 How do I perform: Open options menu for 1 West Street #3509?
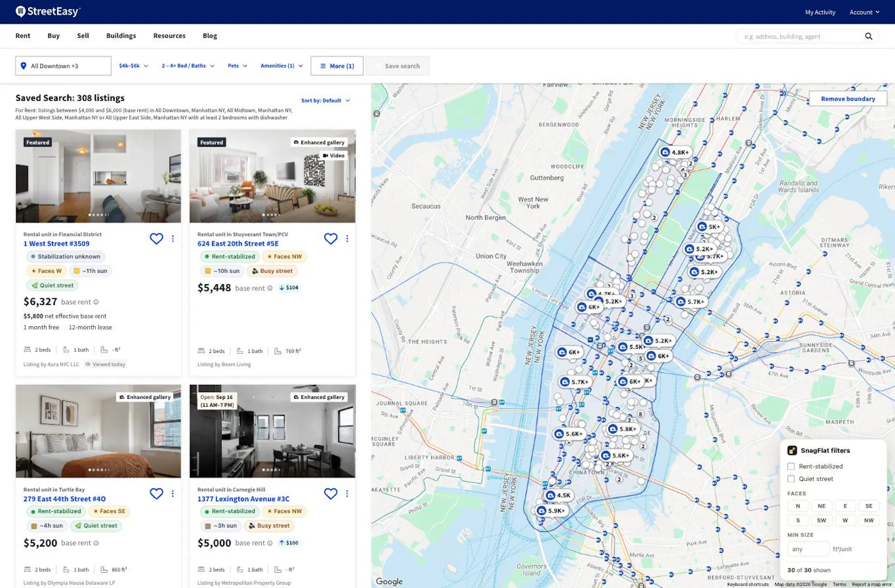pyautogui.click(x=173, y=238)
